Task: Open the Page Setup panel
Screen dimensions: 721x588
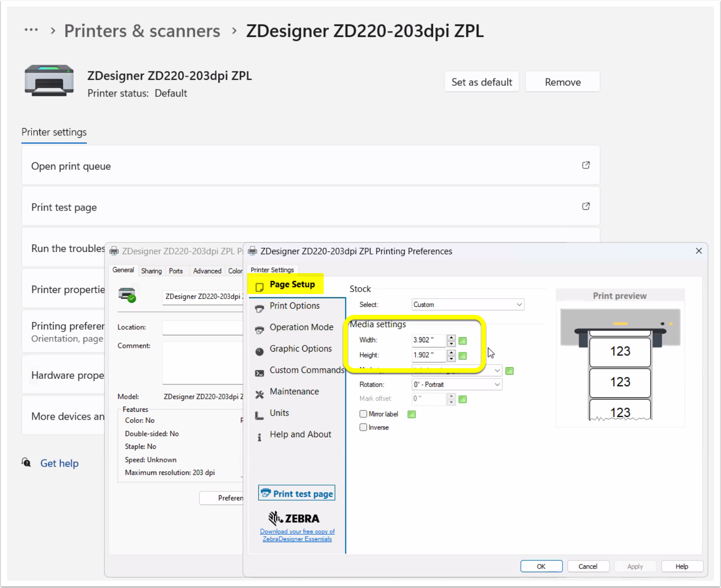Action: point(292,284)
